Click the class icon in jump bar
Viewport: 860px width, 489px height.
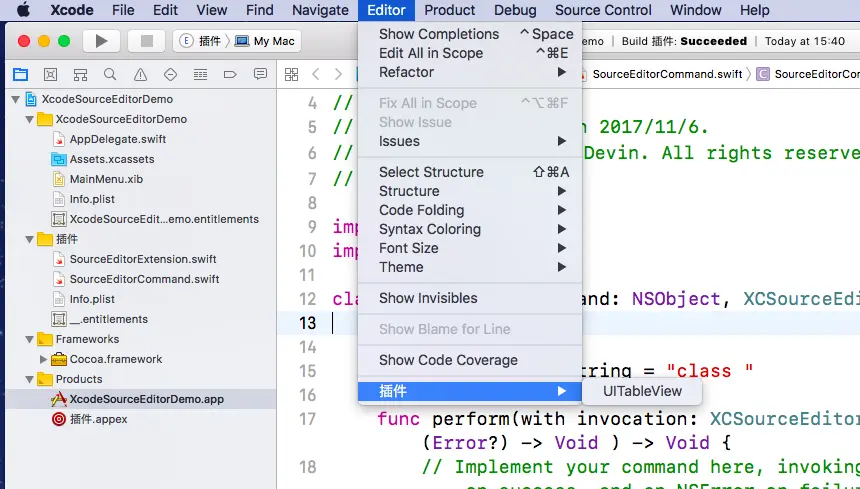(x=762, y=74)
